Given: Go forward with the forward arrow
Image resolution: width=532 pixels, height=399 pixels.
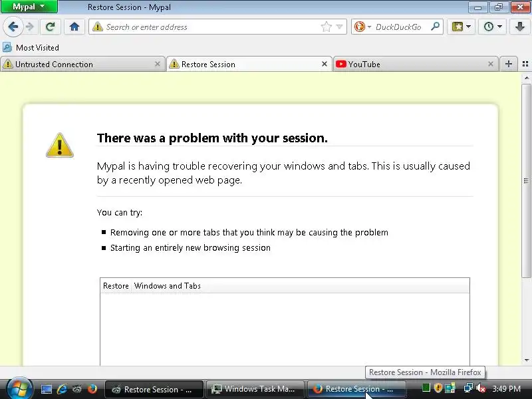Looking at the screenshot, I should pos(30,27).
